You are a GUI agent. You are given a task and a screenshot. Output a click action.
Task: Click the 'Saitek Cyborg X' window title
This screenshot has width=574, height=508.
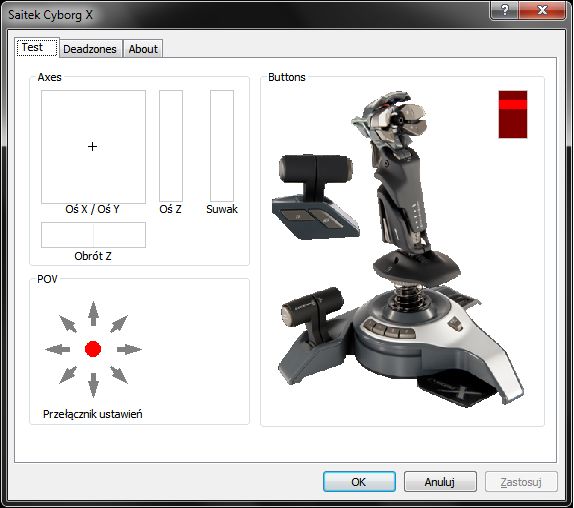point(51,15)
